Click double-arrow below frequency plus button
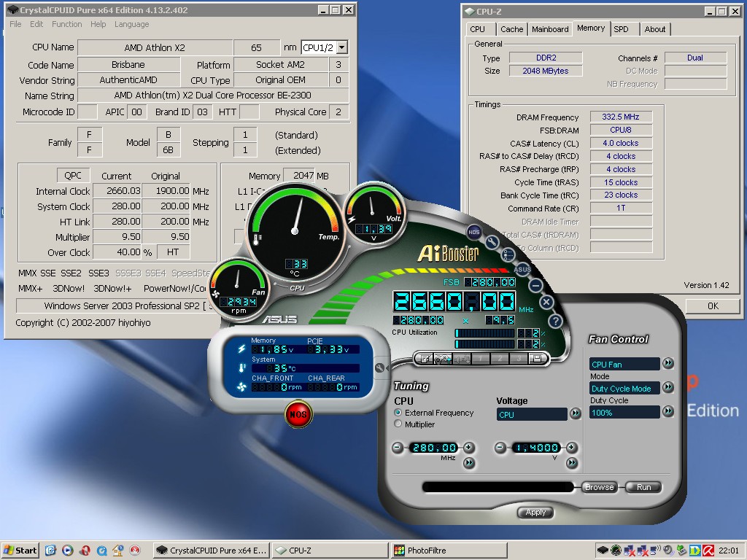This screenshot has height=560, width=747. point(469,462)
